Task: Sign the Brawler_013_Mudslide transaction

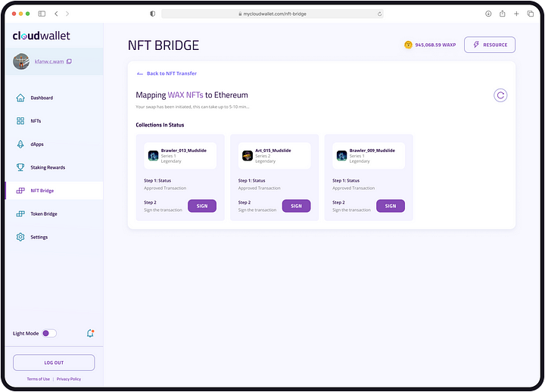Action: tap(202, 206)
